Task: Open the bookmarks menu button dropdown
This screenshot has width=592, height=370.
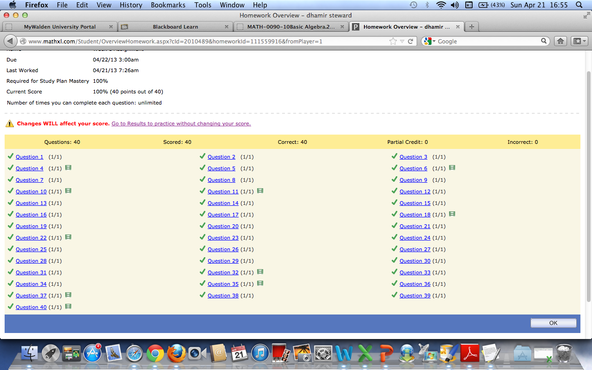Action: point(580,41)
